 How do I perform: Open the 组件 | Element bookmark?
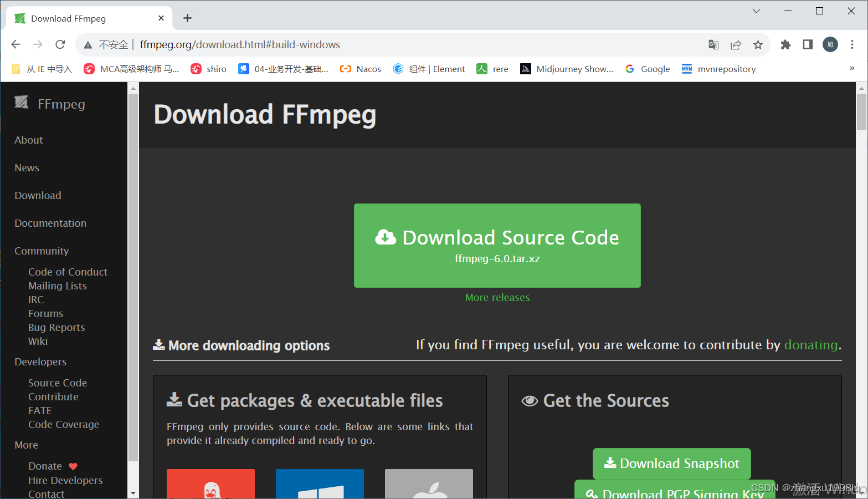click(429, 69)
